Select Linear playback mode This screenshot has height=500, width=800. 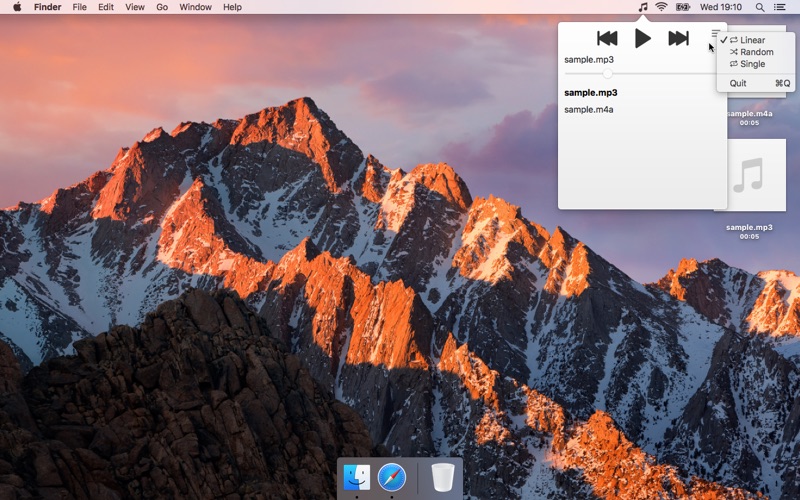[x=756, y=40]
